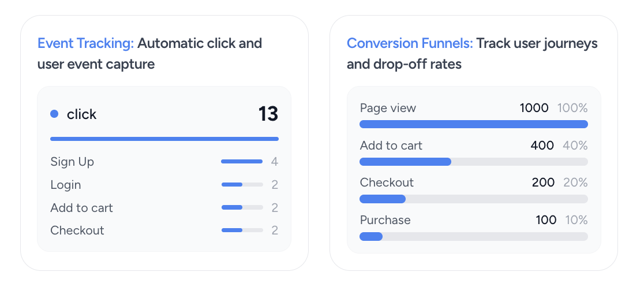Screen dimensions: 644x283
Task: Click the Checkout mini bar in Event Tracking
Action: click(x=242, y=230)
